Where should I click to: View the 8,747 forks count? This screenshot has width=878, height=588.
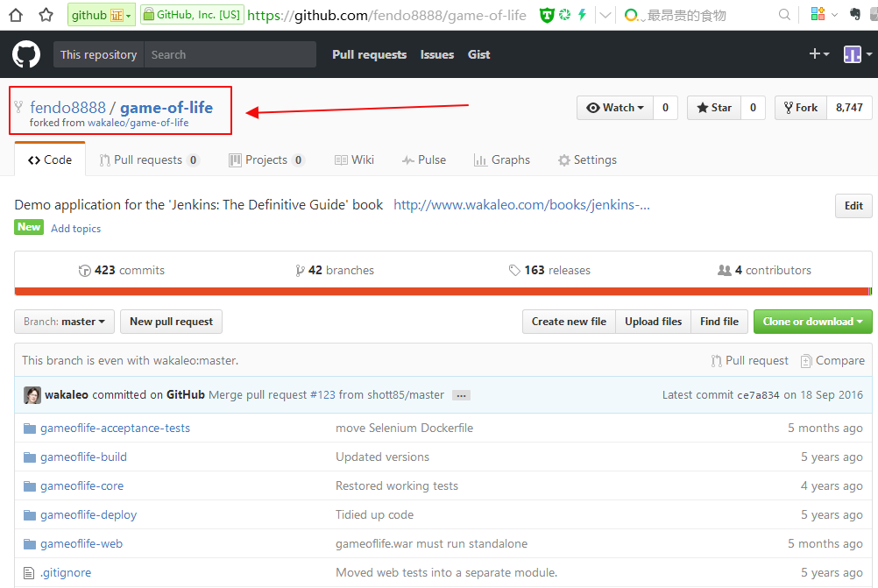(x=849, y=108)
